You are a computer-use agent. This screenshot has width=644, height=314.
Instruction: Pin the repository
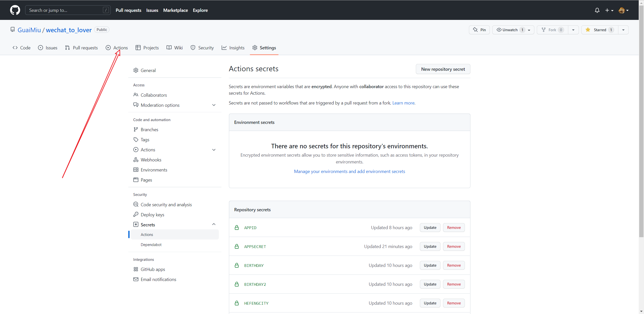point(479,30)
